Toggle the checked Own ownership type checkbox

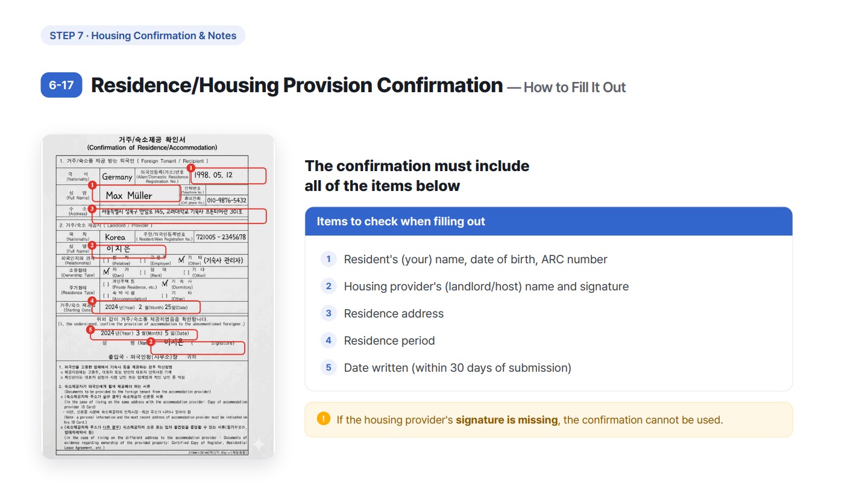(x=106, y=271)
